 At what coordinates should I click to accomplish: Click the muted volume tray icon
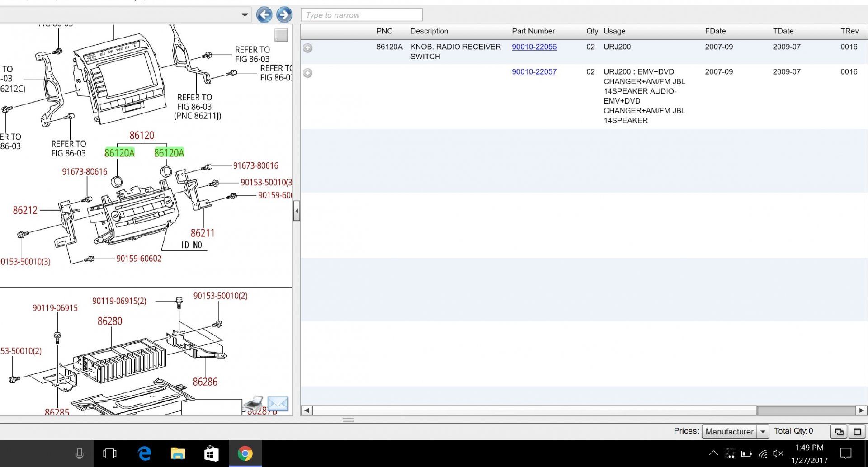coord(778,453)
